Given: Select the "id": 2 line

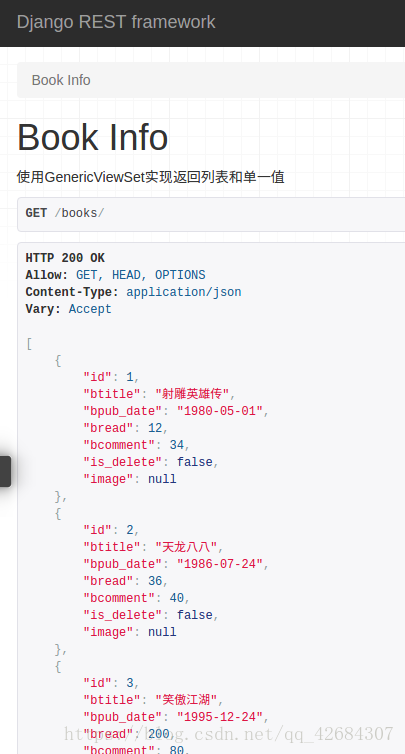Looking at the screenshot, I should tap(111, 530).
